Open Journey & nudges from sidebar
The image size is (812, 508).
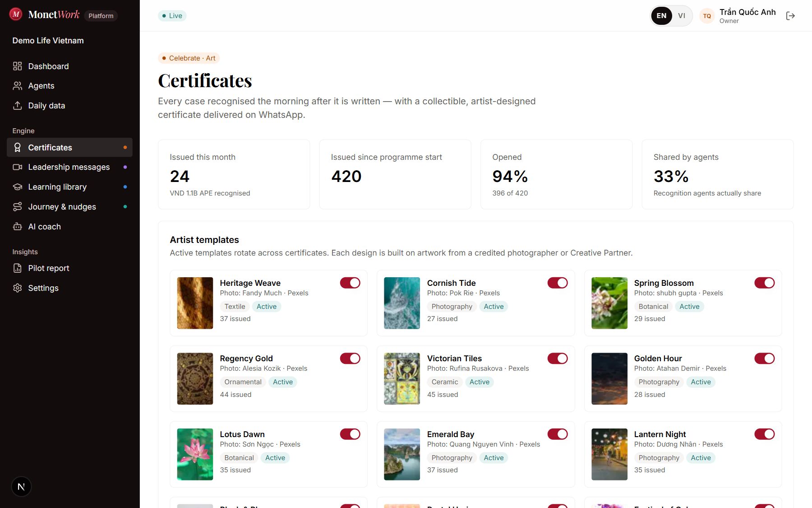(69, 207)
